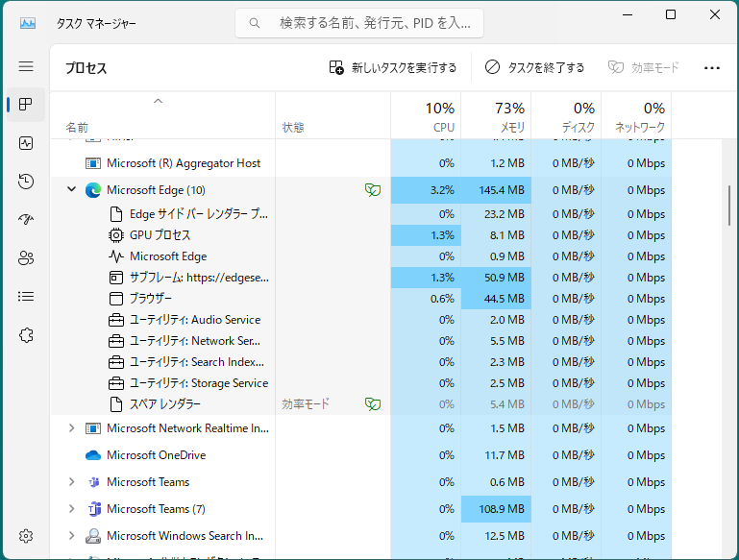Click the sort arrow above 名前 column

(x=159, y=101)
